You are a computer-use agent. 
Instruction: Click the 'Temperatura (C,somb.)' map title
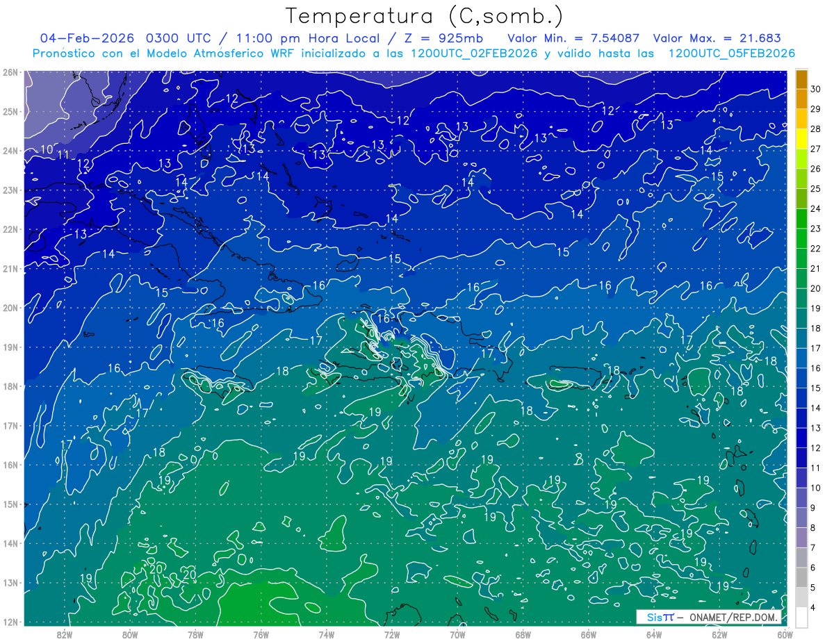425,16
